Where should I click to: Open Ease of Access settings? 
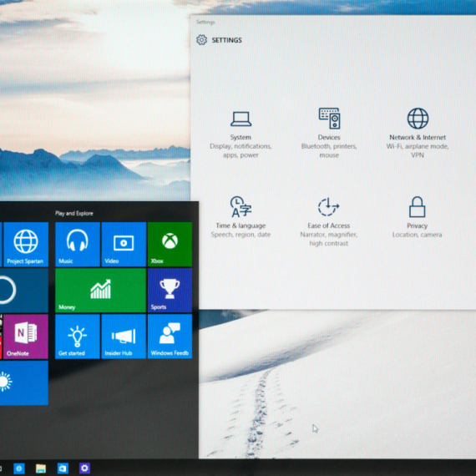point(329,221)
